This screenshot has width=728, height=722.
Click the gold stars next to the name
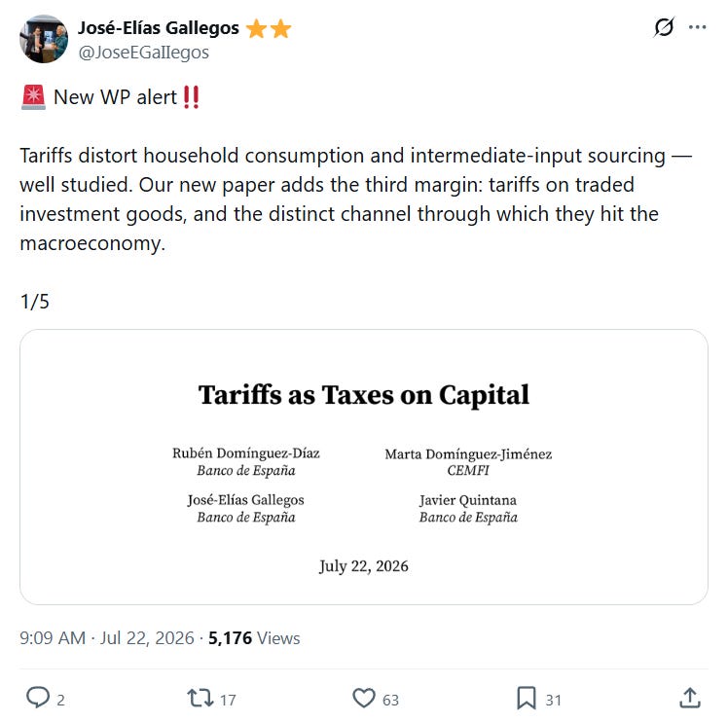tap(269, 29)
